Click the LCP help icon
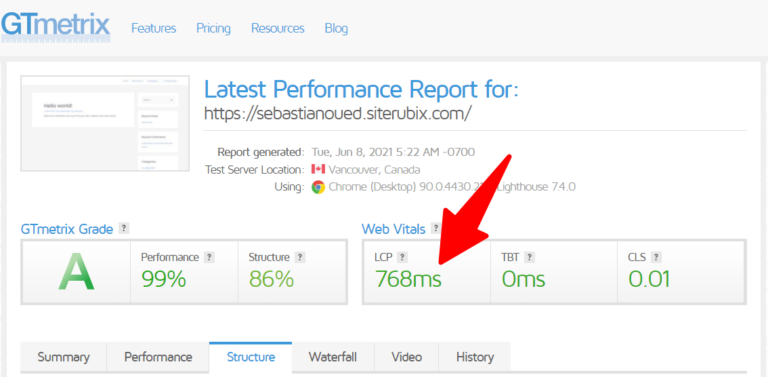The width and height of the screenshot is (768, 377). [402, 257]
